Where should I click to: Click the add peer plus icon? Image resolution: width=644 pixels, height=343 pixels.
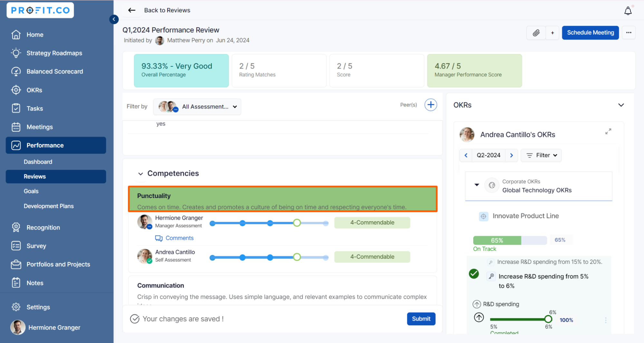pyautogui.click(x=430, y=105)
